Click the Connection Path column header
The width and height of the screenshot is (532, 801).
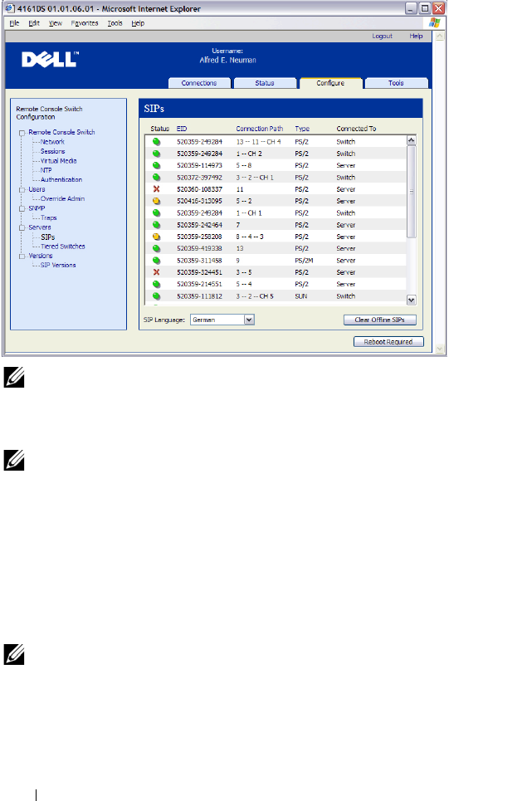[260, 129]
